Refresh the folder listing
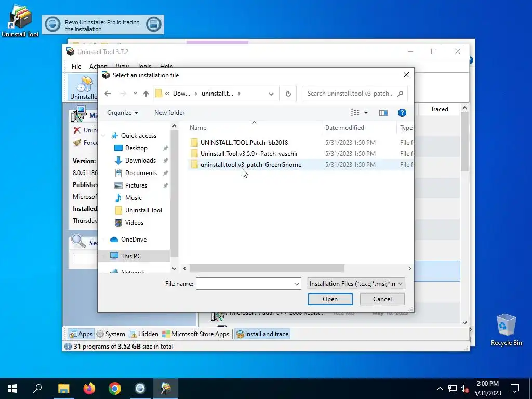Screen dimensions: 532x399 click(x=288, y=94)
